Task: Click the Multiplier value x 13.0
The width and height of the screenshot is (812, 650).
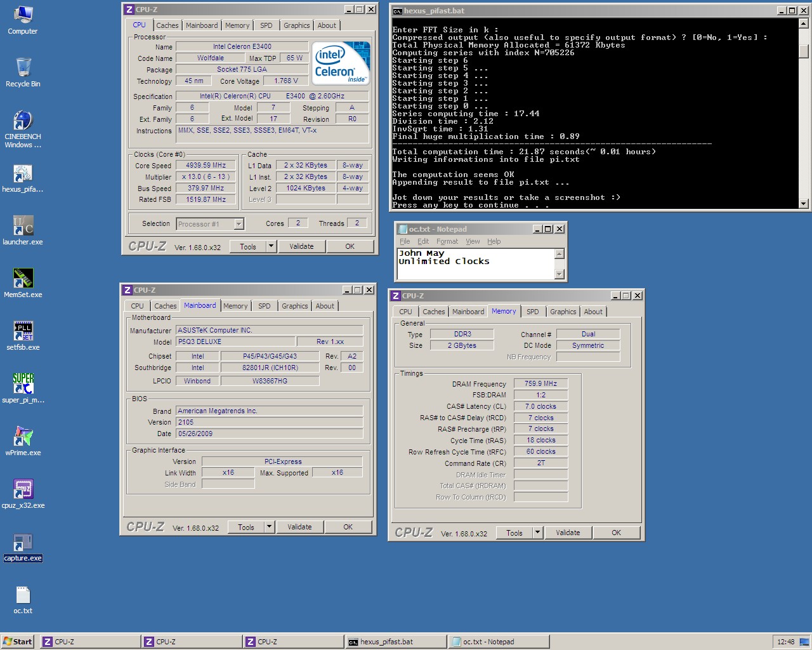Action: (206, 176)
